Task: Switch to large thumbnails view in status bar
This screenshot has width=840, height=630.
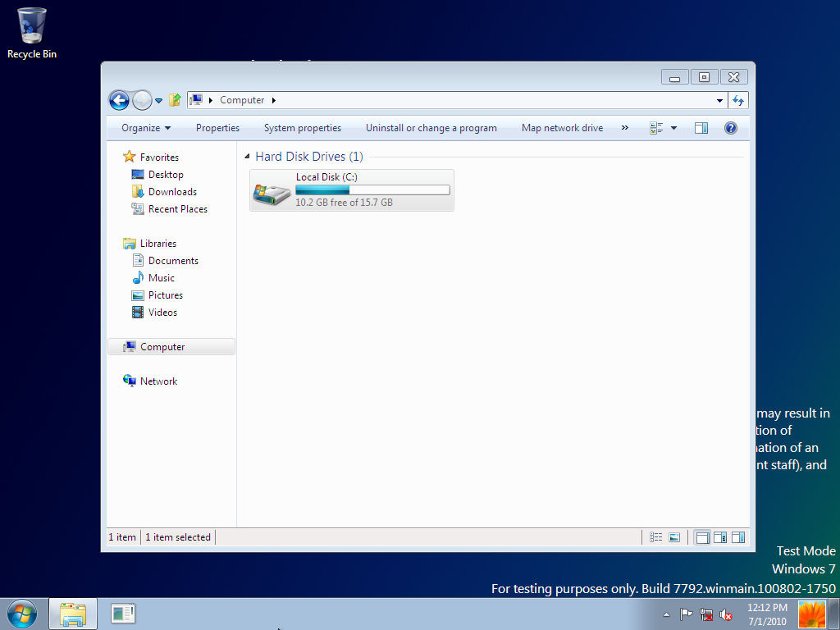Action: click(674, 537)
